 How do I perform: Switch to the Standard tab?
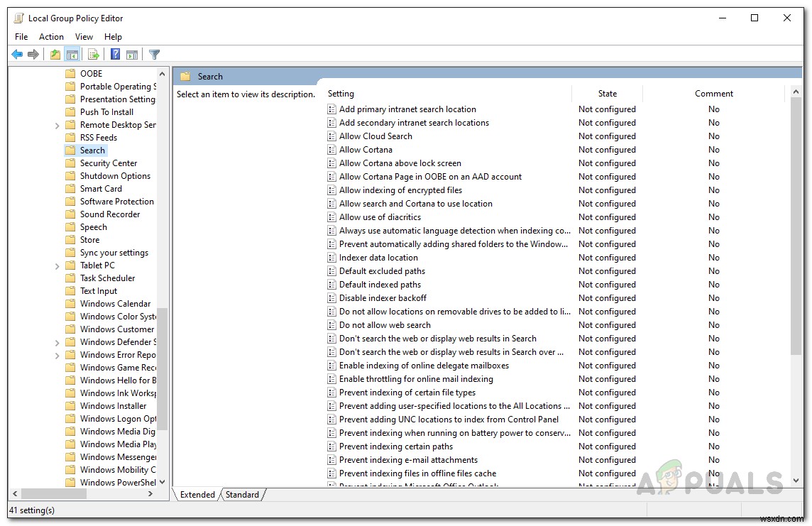point(242,495)
